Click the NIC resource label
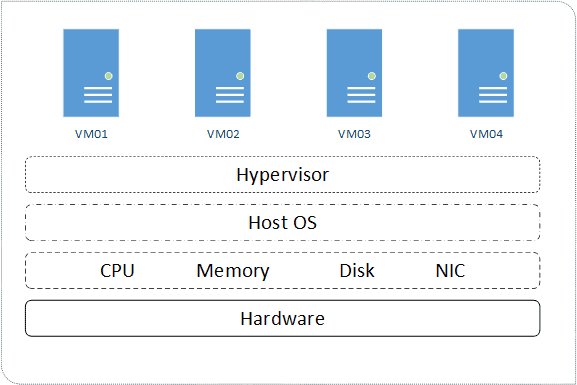Screen dimensions: 577x385 pos(450,271)
